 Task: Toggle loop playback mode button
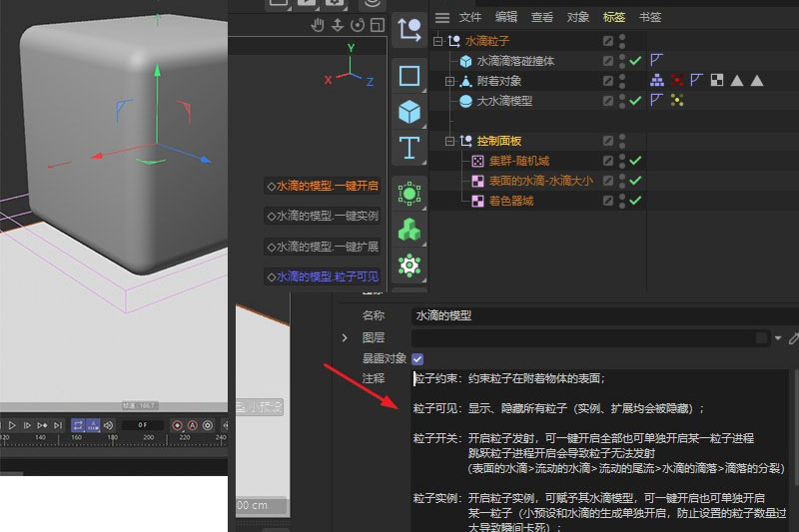click(x=78, y=425)
